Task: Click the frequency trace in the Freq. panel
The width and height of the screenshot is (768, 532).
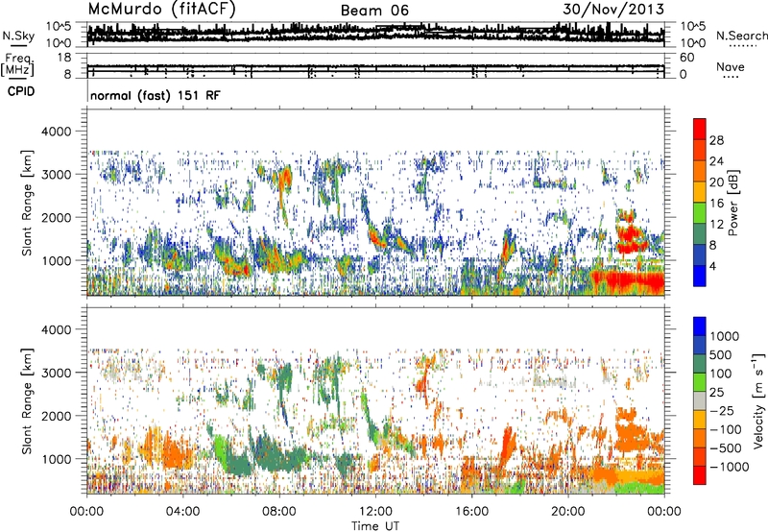Action: (x=375, y=66)
